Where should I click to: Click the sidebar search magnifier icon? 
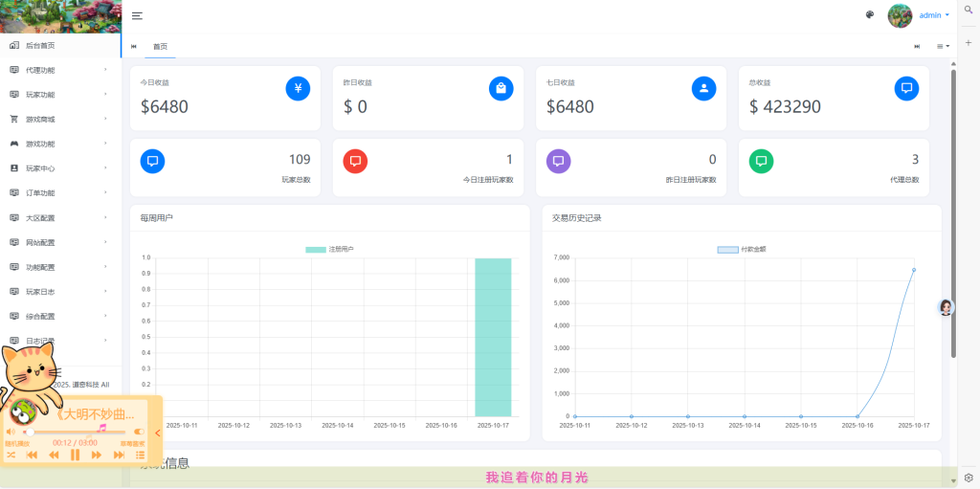(969, 9)
